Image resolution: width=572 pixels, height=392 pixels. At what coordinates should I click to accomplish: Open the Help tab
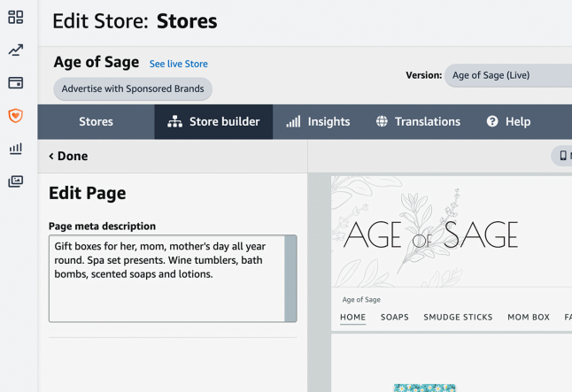click(x=508, y=122)
